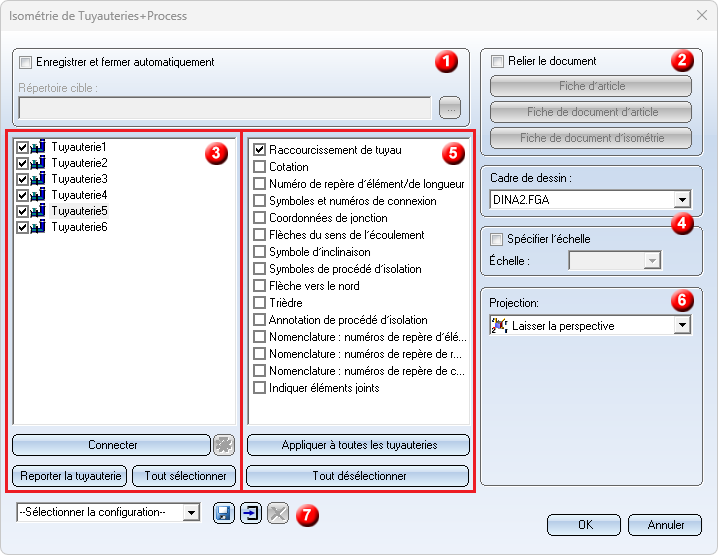Enable the Cotation option

[260, 167]
